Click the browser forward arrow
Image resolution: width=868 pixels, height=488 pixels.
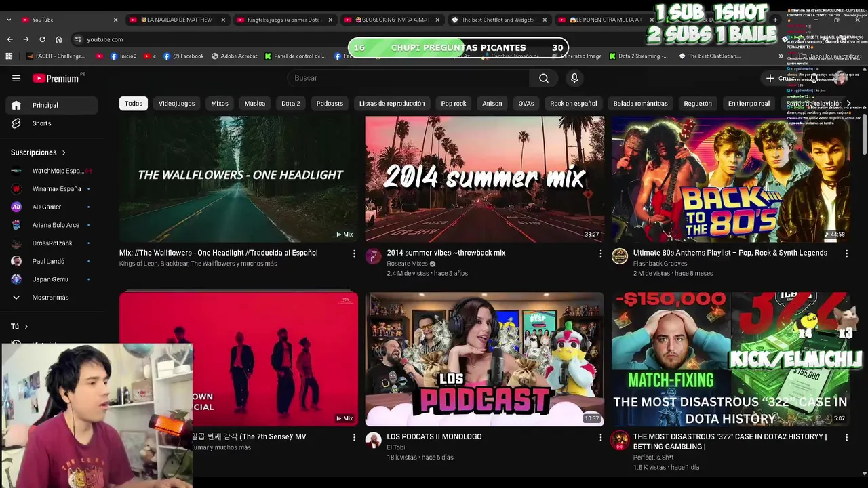coord(26,39)
